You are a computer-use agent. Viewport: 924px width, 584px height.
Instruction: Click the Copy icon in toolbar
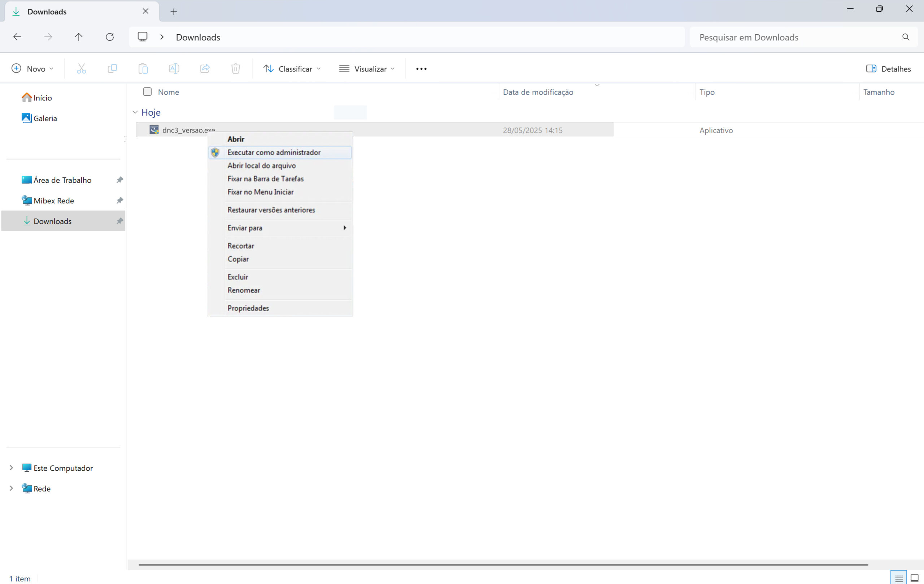click(112, 69)
